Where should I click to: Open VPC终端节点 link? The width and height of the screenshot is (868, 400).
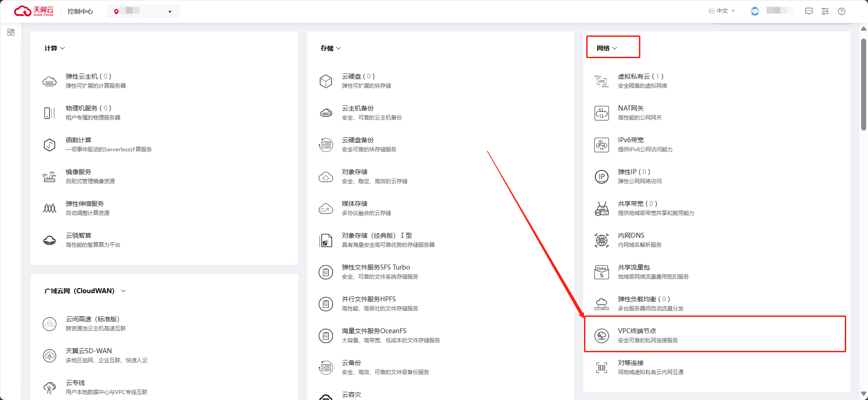[x=637, y=331]
